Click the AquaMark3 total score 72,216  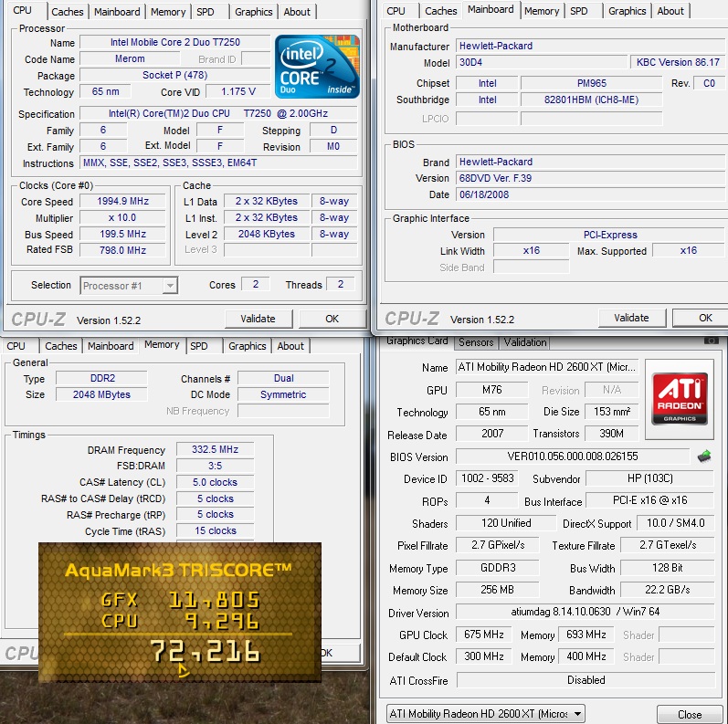[x=205, y=652]
